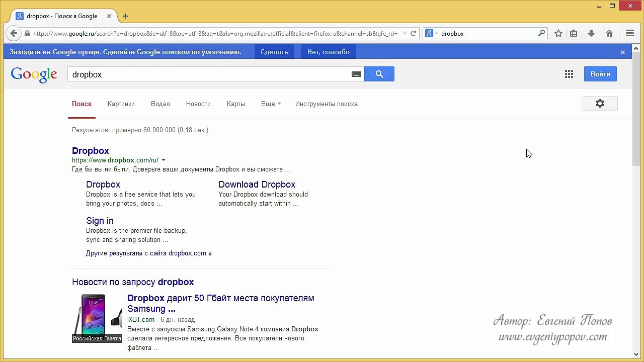Click 'Другие результаты с сайта dropbox.com »'
The width and height of the screenshot is (644, 362).
148,253
